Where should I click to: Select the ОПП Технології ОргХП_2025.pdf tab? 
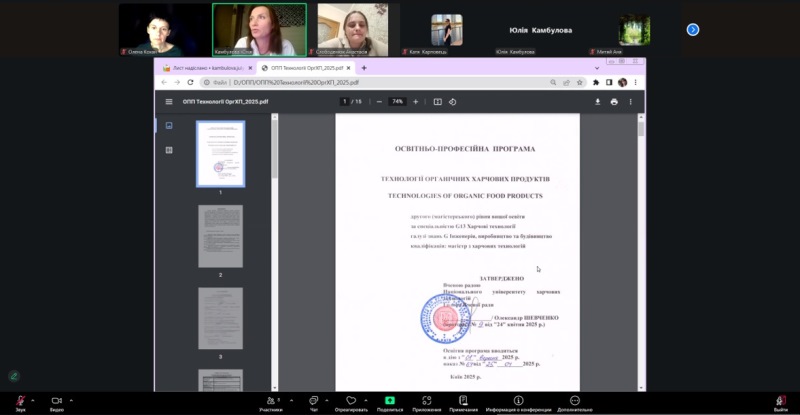302,68
